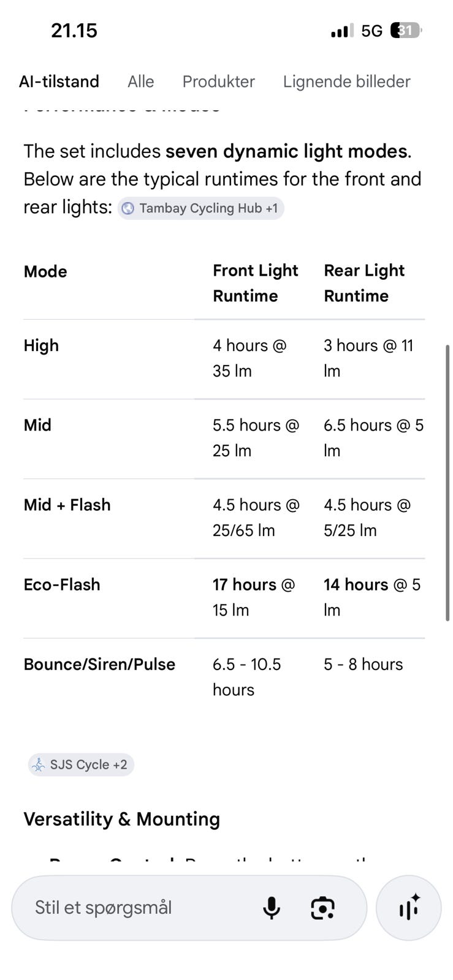Image resolution: width=453 pixels, height=980 pixels.
Task: Open the Tambay Cycling Hub +1 source chip
Action: [x=201, y=208]
